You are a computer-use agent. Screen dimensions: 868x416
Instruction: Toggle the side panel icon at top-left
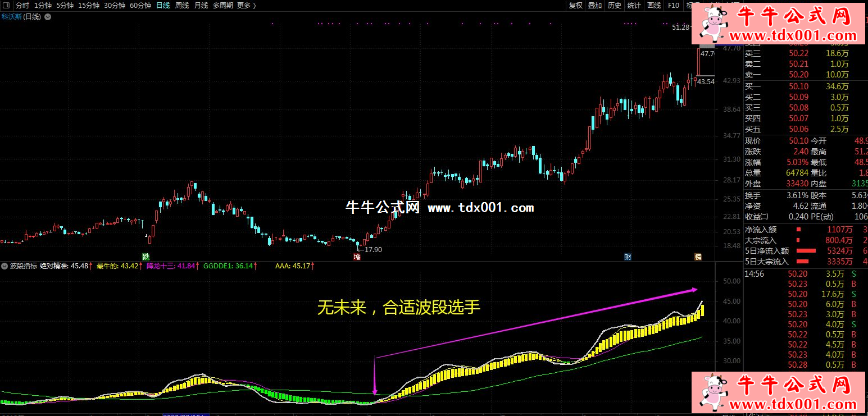coord(6,6)
